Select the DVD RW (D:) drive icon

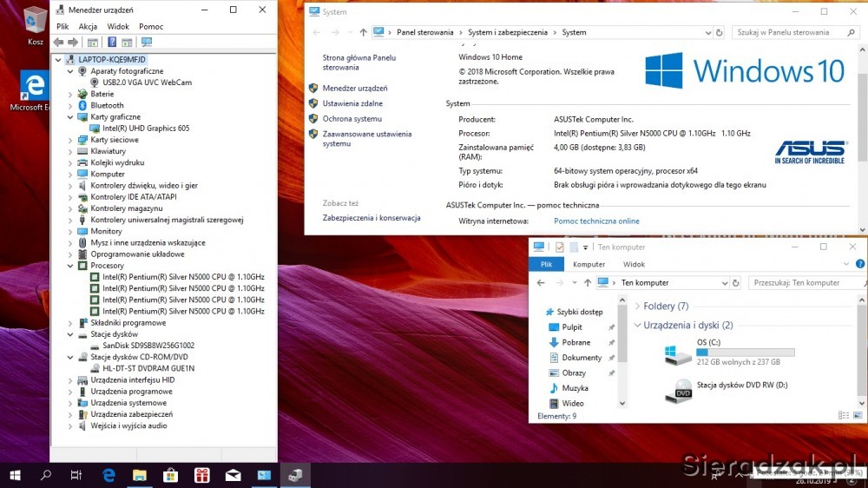678,391
